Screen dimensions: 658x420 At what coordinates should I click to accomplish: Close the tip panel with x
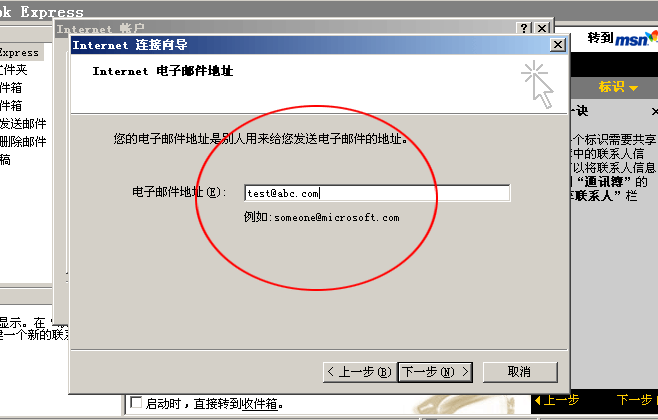click(x=655, y=112)
